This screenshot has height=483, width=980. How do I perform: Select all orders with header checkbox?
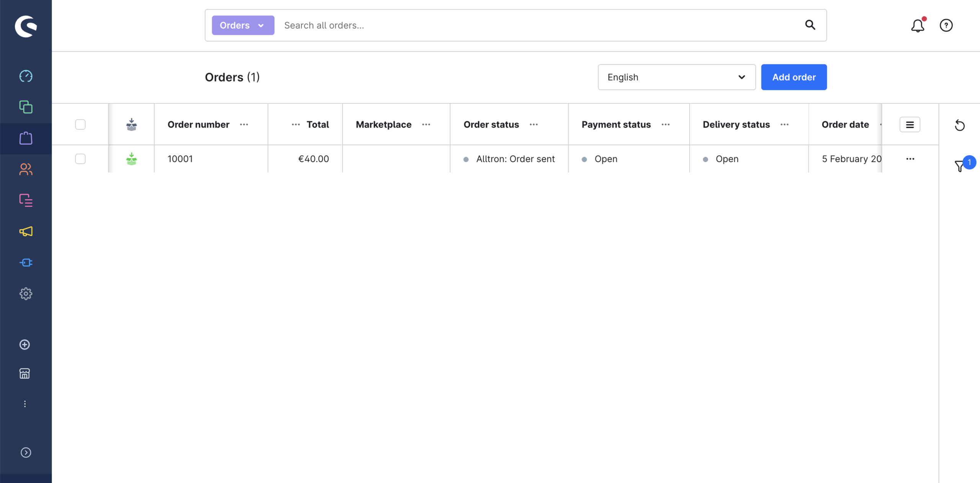click(x=80, y=124)
